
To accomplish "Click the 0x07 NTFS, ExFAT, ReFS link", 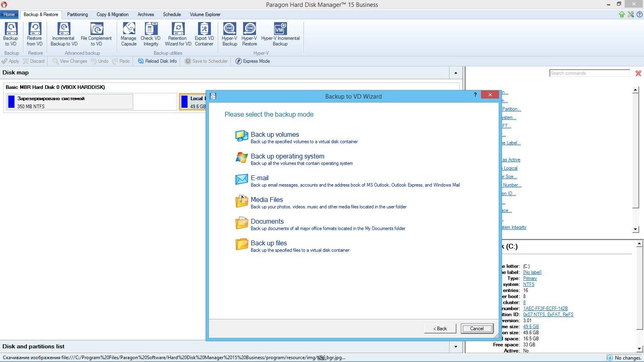I will click(548, 315).
